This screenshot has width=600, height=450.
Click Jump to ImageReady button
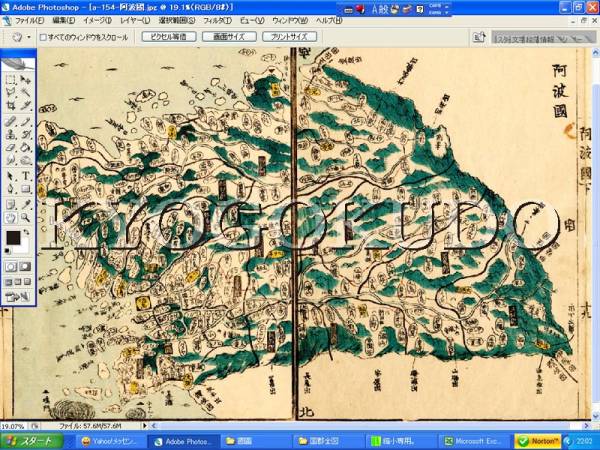(x=18, y=297)
